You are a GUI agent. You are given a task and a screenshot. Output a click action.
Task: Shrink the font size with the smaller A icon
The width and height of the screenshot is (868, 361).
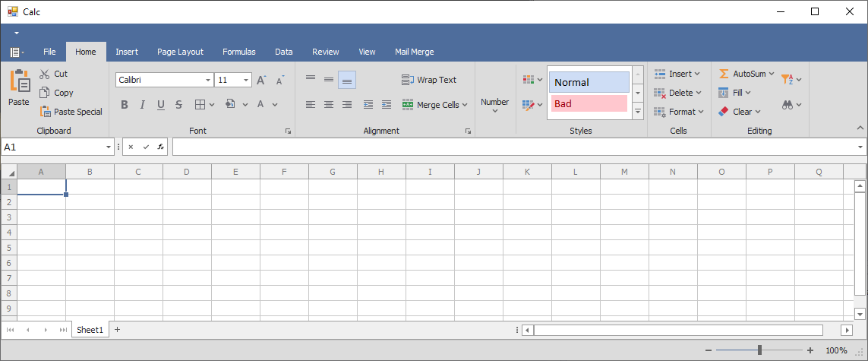click(280, 80)
